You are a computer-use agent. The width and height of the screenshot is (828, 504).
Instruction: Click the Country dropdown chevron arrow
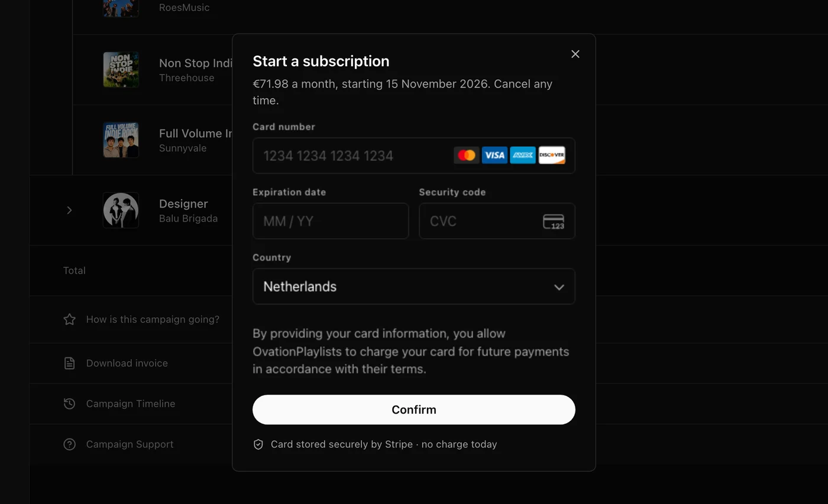pyautogui.click(x=559, y=287)
